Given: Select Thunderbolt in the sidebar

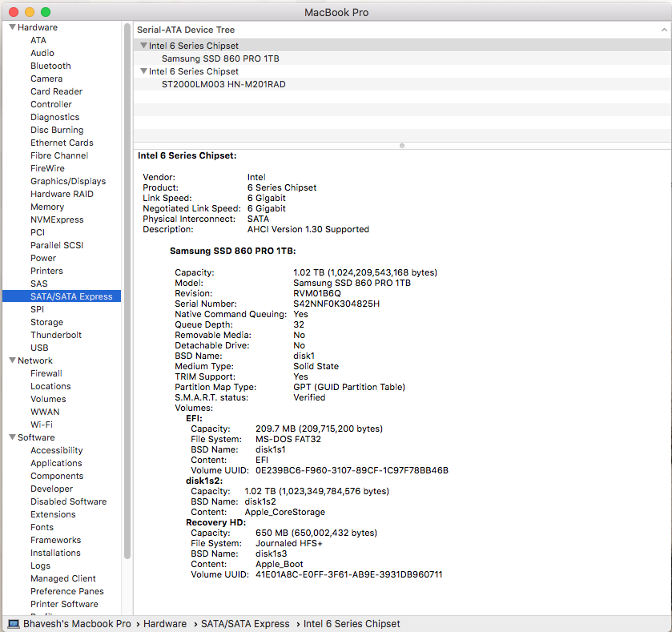Looking at the screenshot, I should (56, 335).
